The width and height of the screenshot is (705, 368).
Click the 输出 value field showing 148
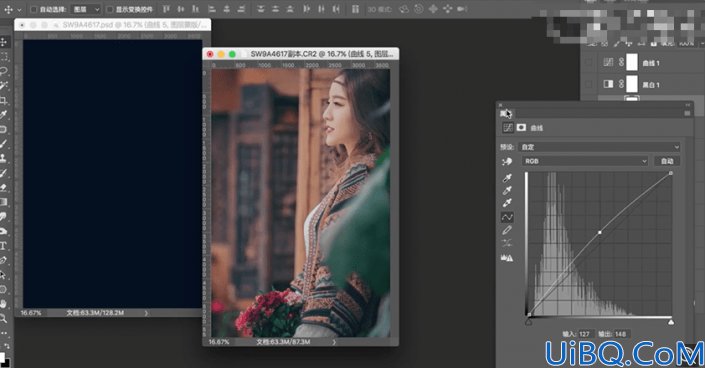click(x=622, y=334)
